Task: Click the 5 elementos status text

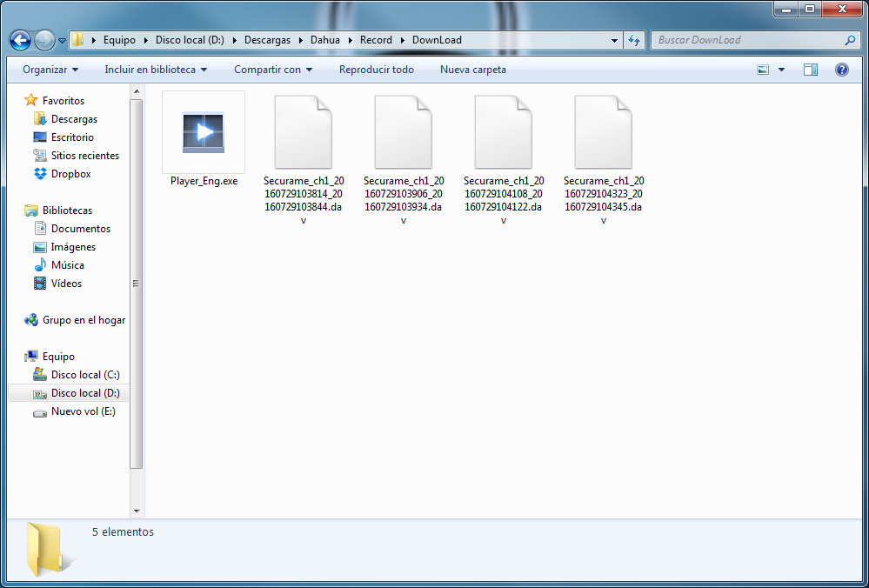Action: 123,532
